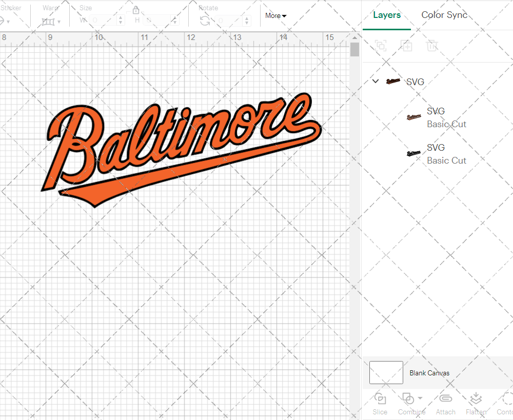The width and height of the screenshot is (513, 420).
Task: Toggle the size aspect ratio lock
Action: pos(136,10)
